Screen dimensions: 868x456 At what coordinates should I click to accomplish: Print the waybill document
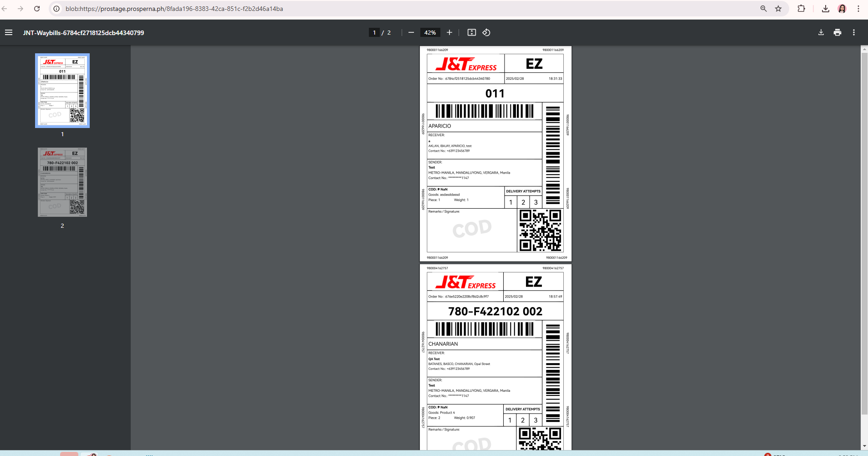837,32
